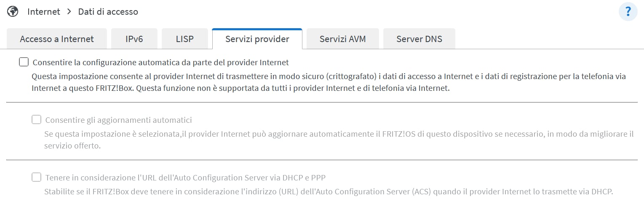644x212 pixels.
Task: Click description about updating FRITZ!OS automatically
Action: pyautogui.click(x=339, y=140)
